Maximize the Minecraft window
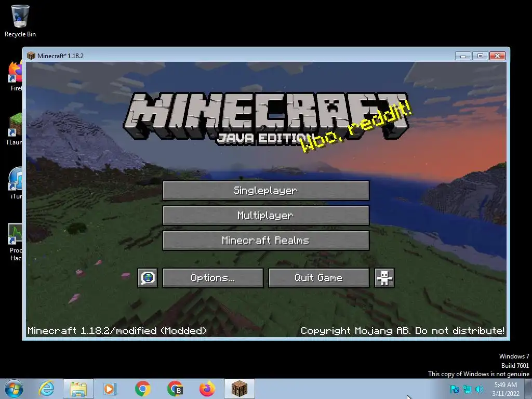The height and width of the screenshot is (399, 532). coord(480,56)
